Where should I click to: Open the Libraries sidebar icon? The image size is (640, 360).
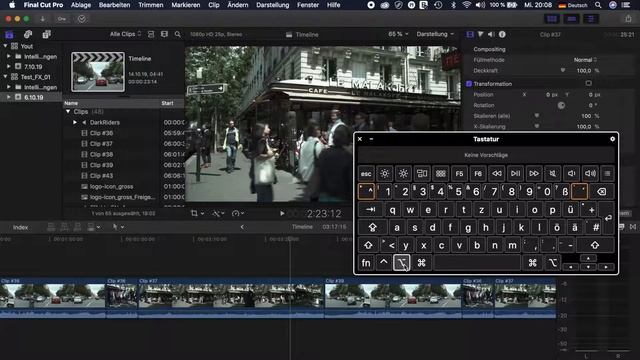tap(9, 35)
